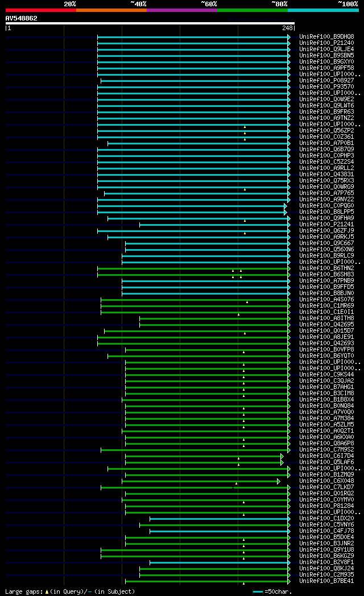This screenshot has height=596, width=364.
Task: Open hit UniRef100_C0Z361
Action: pos(326,136)
